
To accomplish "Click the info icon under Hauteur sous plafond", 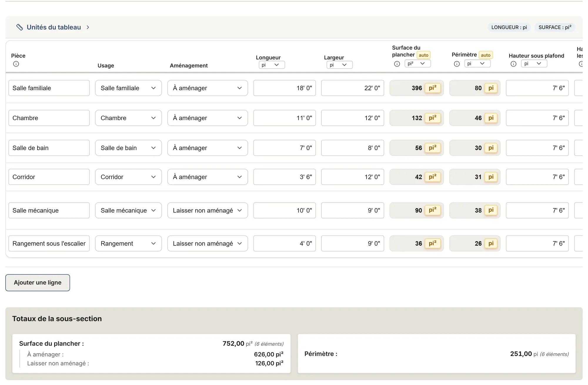I will tap(513, 64).
